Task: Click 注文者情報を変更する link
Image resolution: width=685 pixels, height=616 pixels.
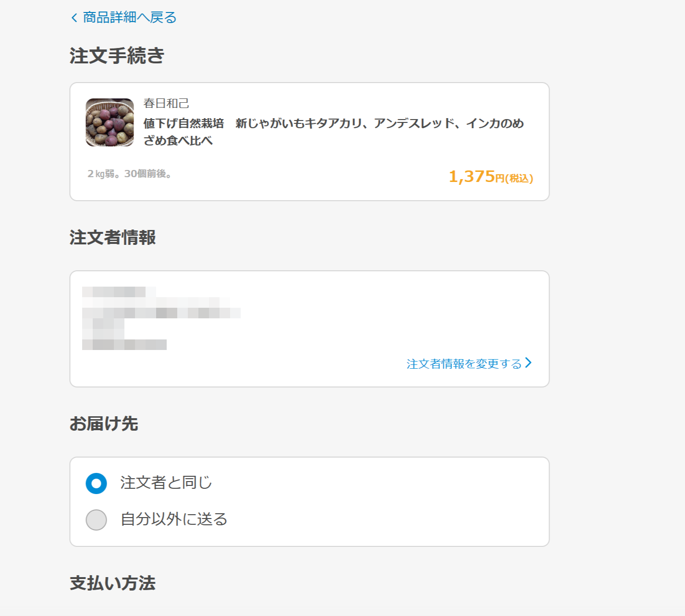Action: click(464, 363)
